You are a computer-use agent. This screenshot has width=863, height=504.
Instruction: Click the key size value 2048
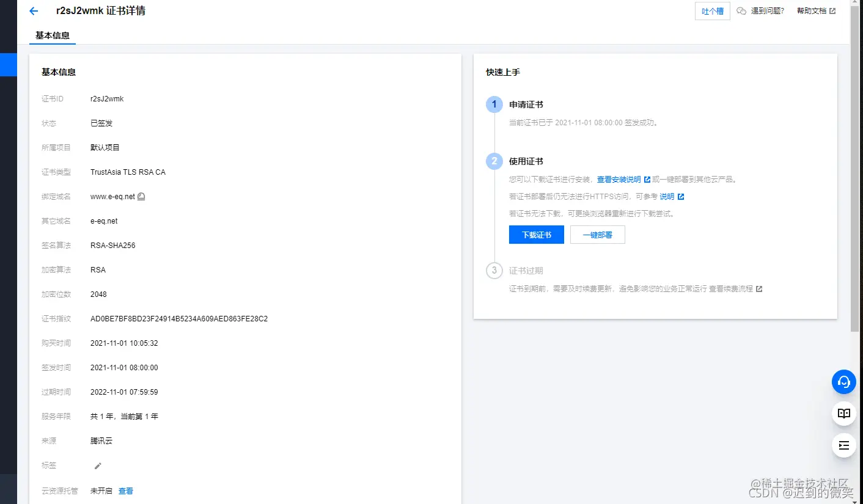pos(98,294)
